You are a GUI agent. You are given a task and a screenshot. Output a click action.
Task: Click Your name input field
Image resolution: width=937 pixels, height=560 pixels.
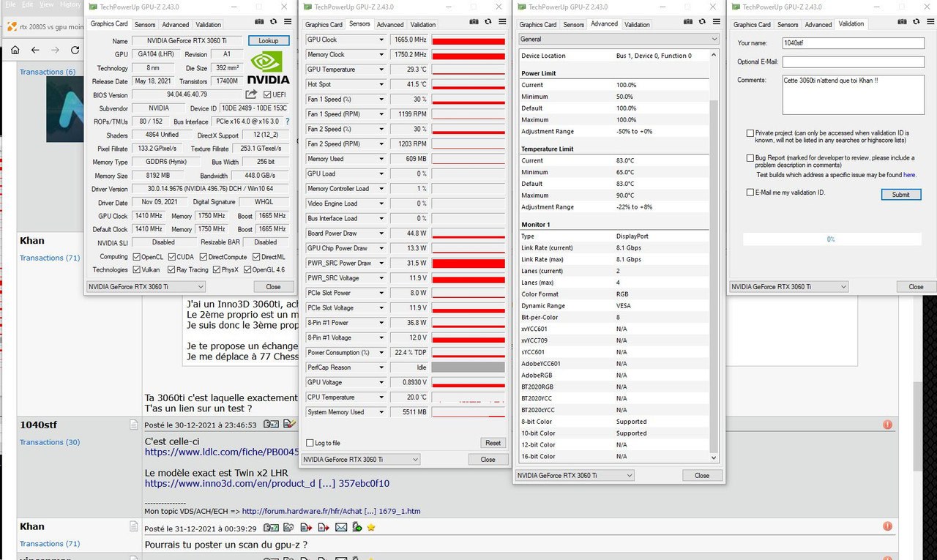[853, 43]
